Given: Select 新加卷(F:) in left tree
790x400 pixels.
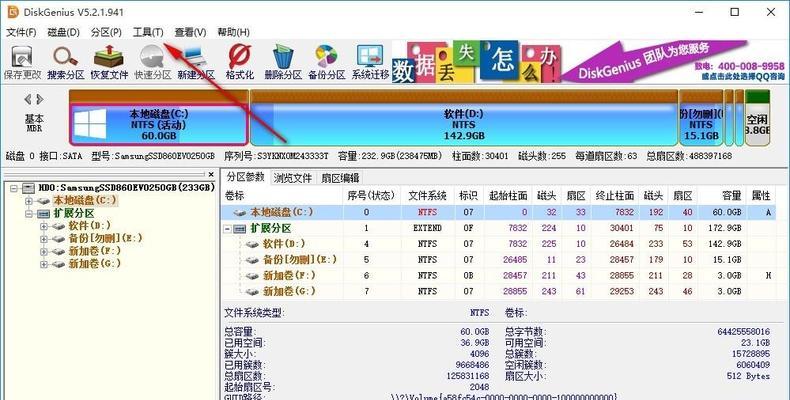Looking at the screenshot, I should pyautogui.click(x=95, y=251).
